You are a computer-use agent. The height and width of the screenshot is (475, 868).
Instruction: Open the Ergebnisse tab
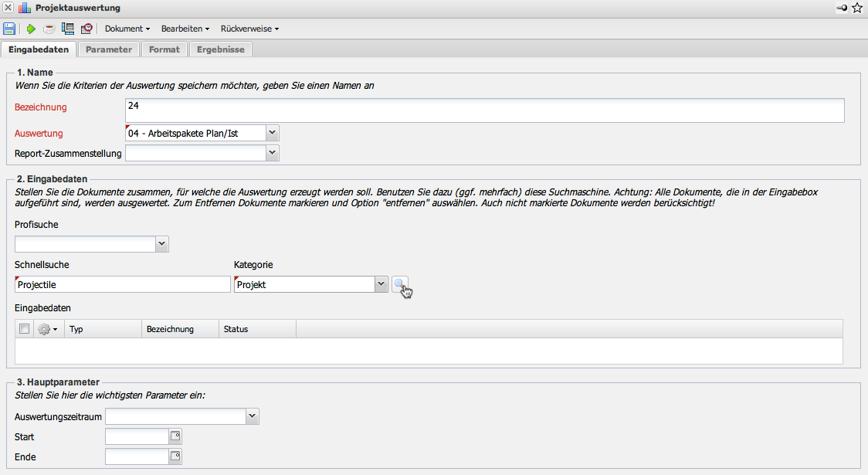coord(220,49)
